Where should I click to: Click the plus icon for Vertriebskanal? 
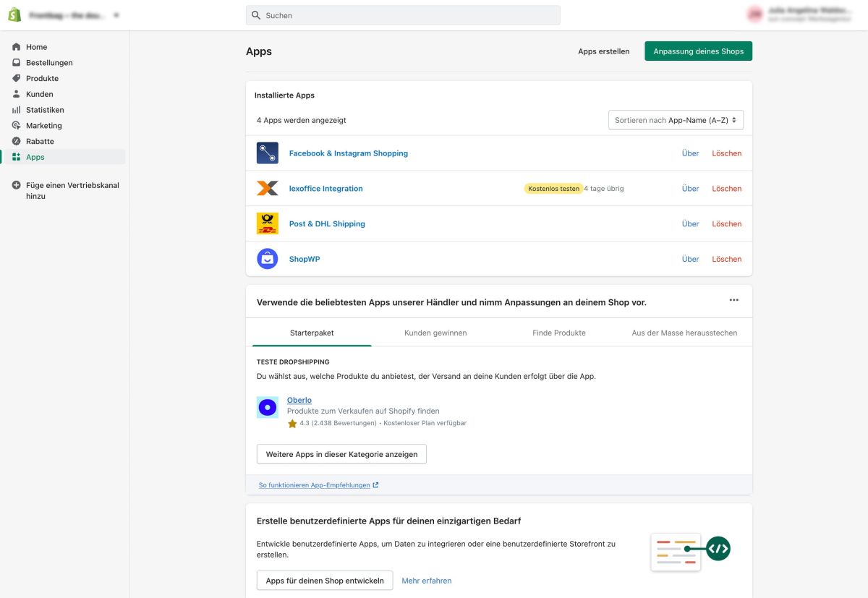point(17,185)
